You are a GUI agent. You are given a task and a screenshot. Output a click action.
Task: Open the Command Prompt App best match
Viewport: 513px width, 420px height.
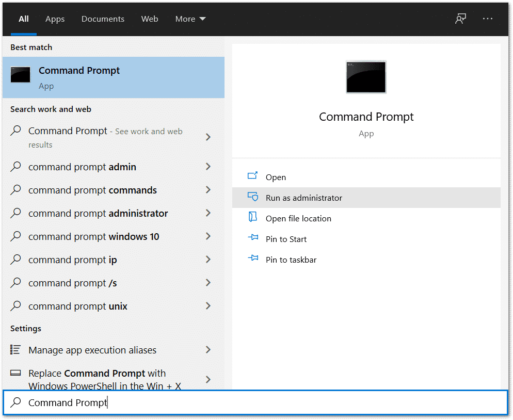pos(114,77)
